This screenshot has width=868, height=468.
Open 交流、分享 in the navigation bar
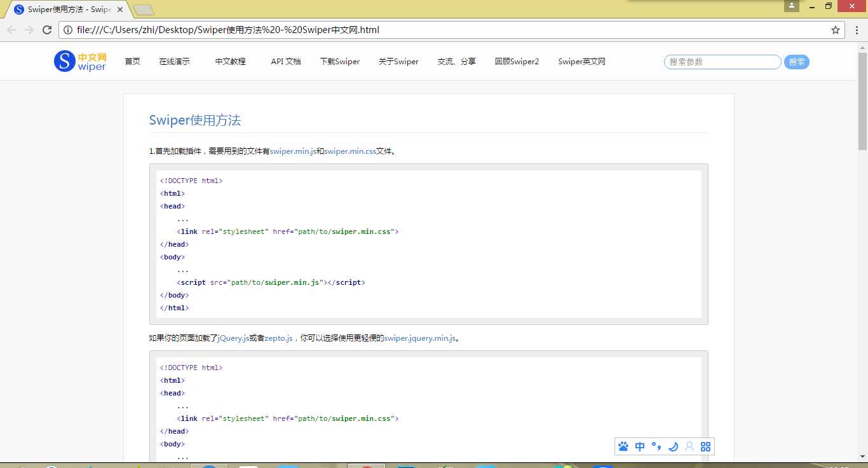point(457,62)
